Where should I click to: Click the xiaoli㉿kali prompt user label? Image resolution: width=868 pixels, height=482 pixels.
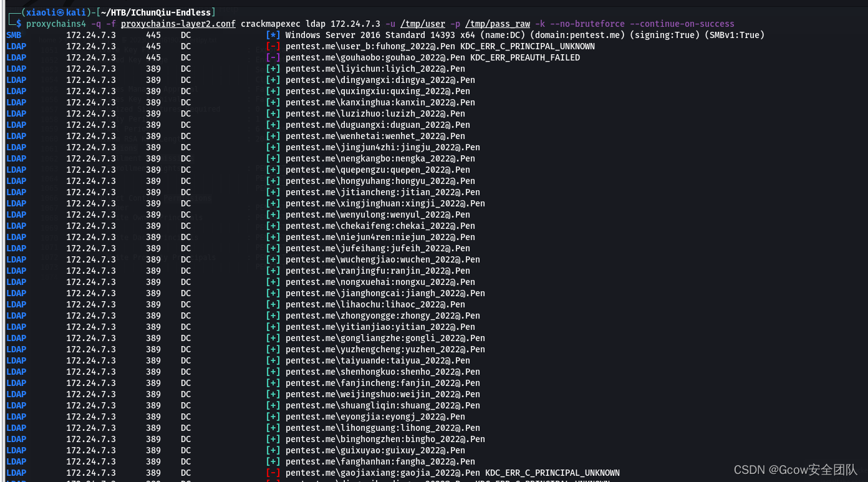[56, 12]
